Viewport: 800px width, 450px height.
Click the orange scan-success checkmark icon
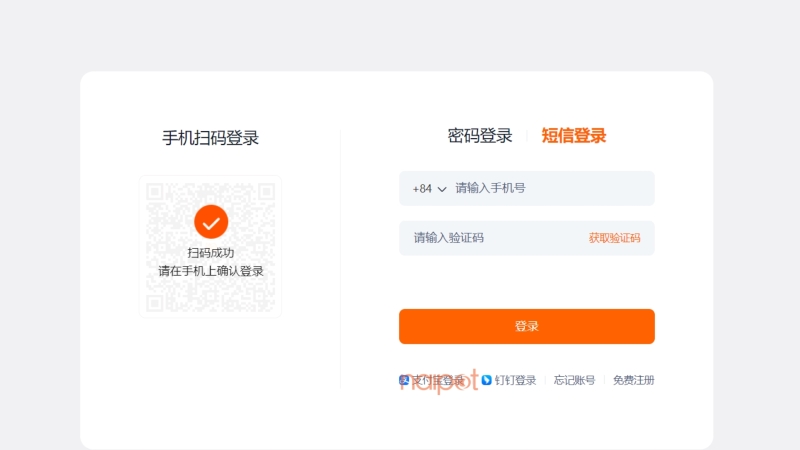coord(211,221)
